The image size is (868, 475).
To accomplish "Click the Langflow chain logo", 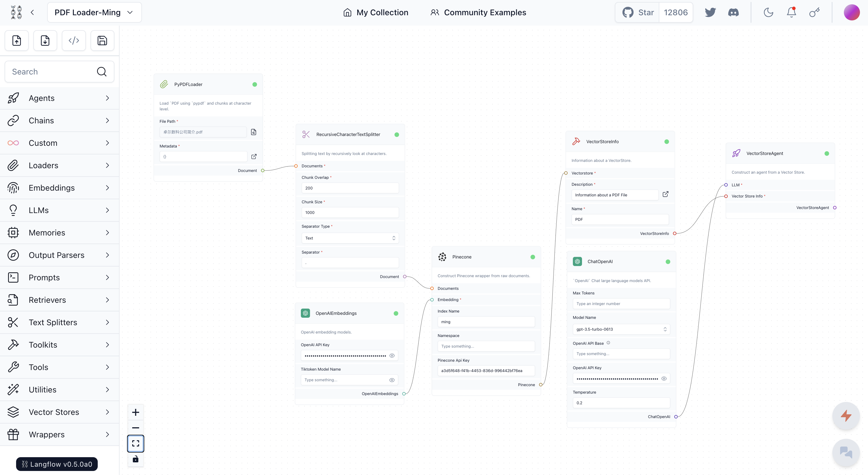I will coord(16,12).
